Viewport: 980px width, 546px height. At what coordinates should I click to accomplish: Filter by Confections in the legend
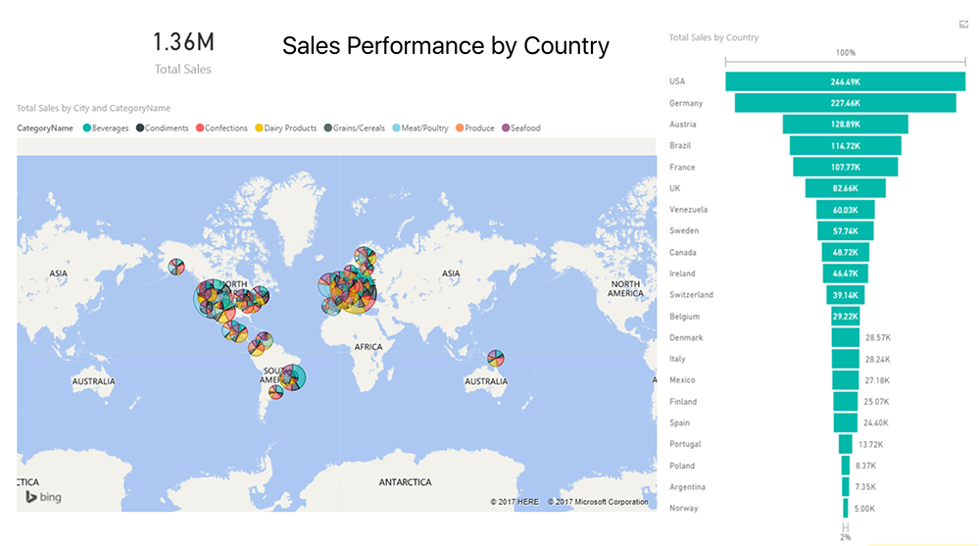click(222, 128)
